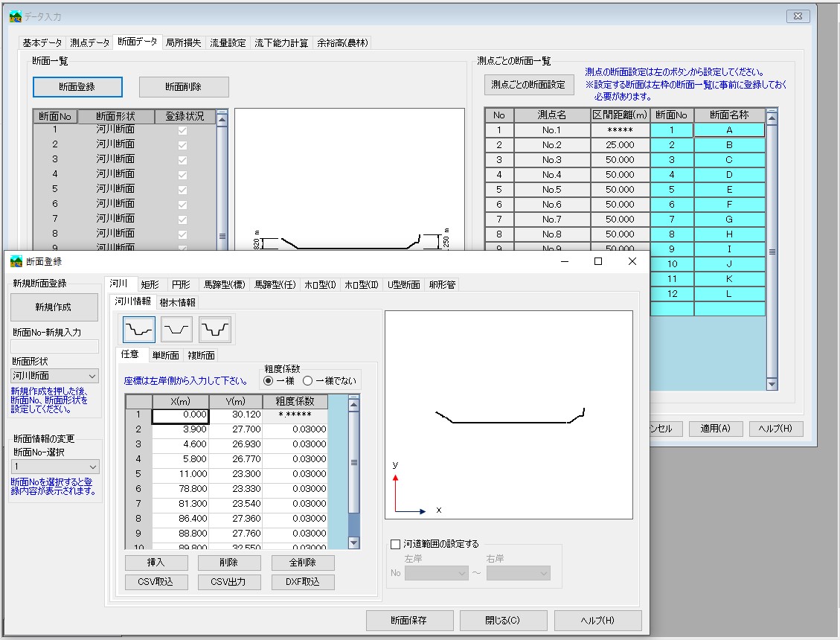This screenshot has width=840, height=640.
Task: Click the CSV取込 button
Action: tap(156, 581)
